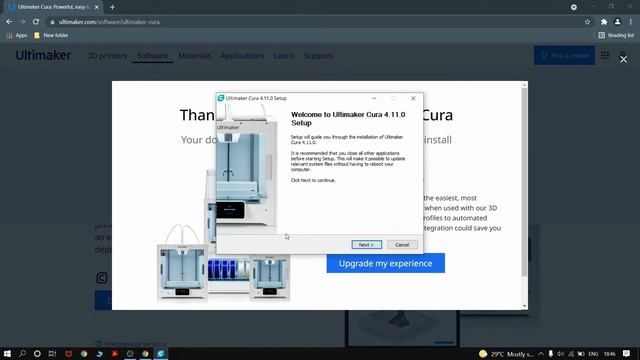Open the Windows Start menu
640x360 pixels.
point(7,353)
